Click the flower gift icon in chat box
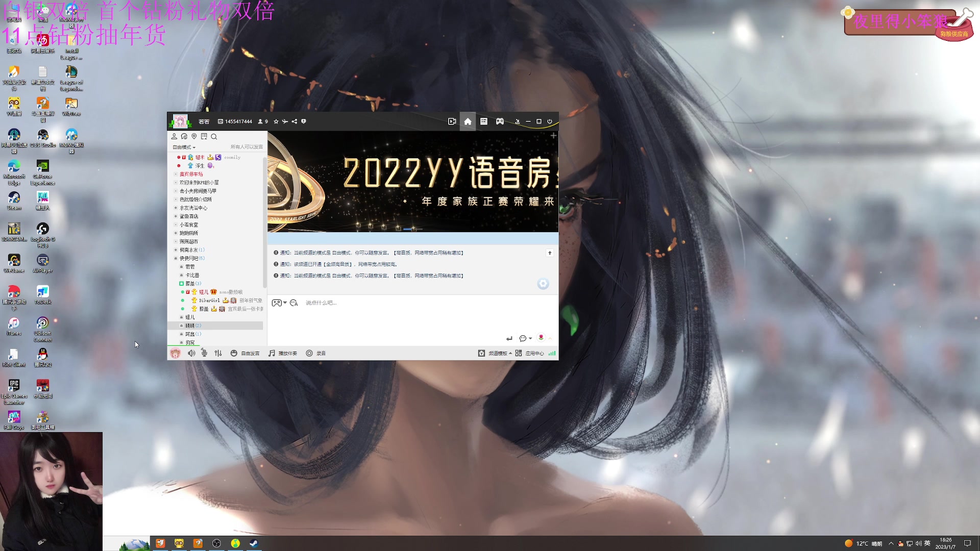The height and width of the screenshot is (551, 980). [x=541, y=337]
